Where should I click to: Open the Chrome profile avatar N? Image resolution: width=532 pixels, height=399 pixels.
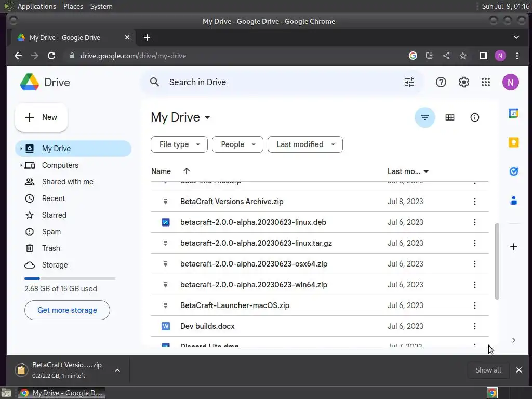coord(500,56)
